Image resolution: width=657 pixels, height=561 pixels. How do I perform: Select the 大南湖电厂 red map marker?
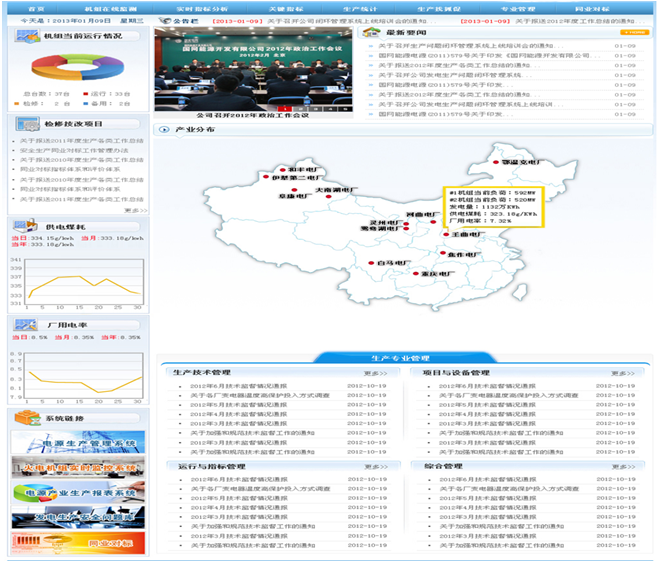click(329, 196)
